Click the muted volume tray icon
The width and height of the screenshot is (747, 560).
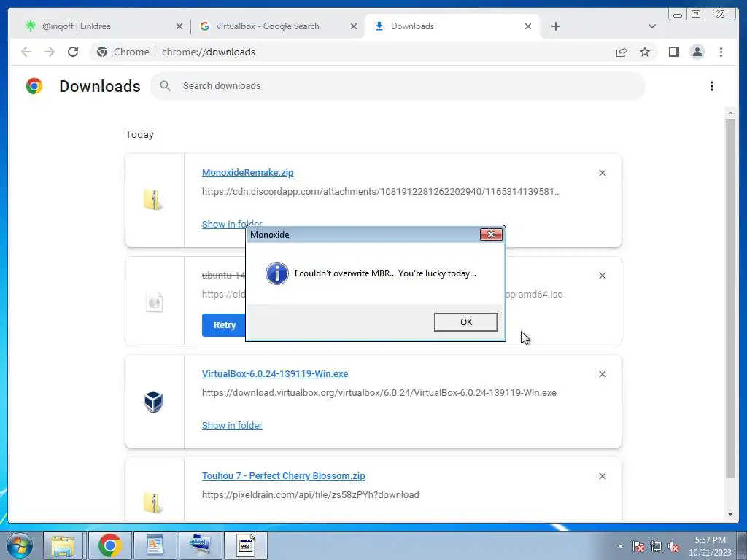(x=673, y=546)
